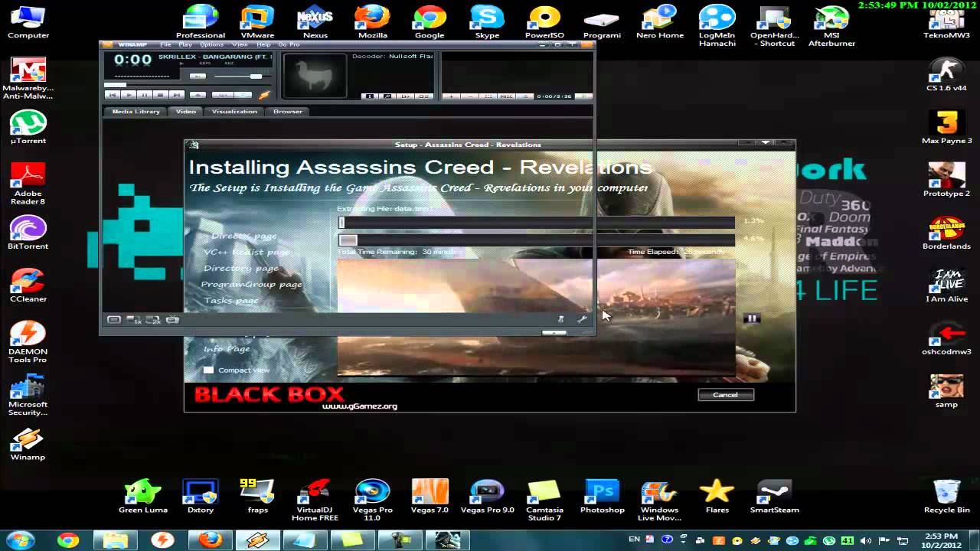Open Winamp's Options menu
This screenshot has width=980, height=551.
click(212, 44)
